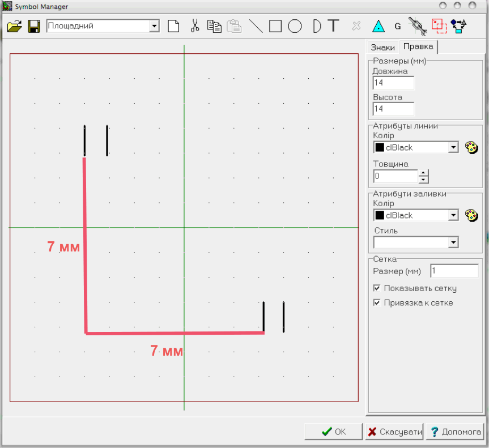
Task: Toggle the Показывать сетку checkbox
Action: (377, 288)
